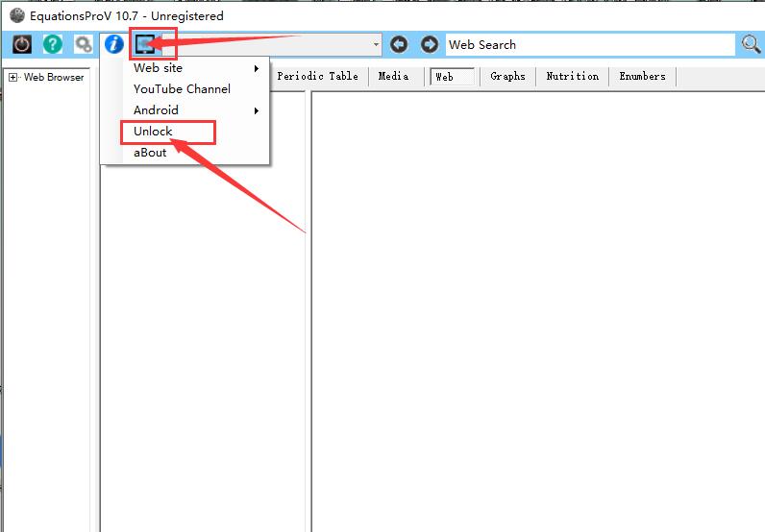Switch to Periodic Table tab

pyautogui.click(x=317, y=77)
